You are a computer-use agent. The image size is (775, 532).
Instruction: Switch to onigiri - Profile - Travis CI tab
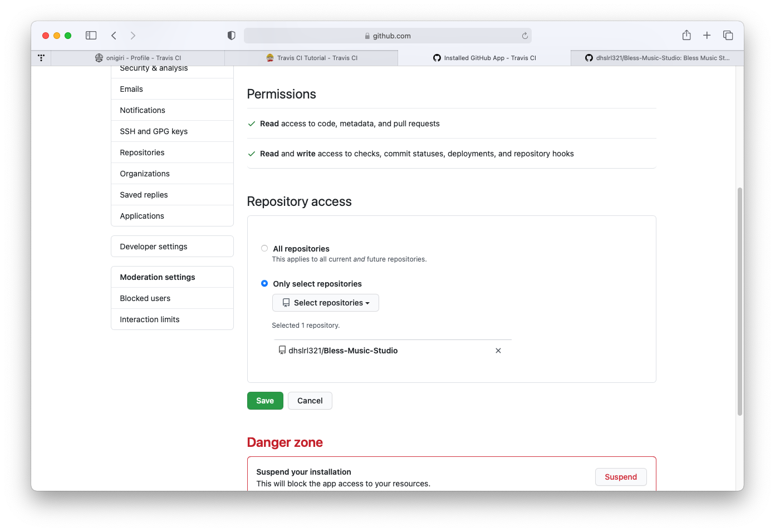click(x=138, y=58)
